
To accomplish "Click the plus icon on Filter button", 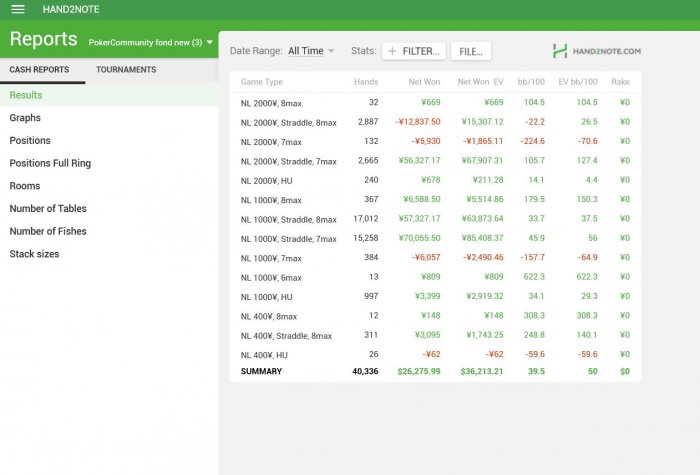I will coord(392,51).
